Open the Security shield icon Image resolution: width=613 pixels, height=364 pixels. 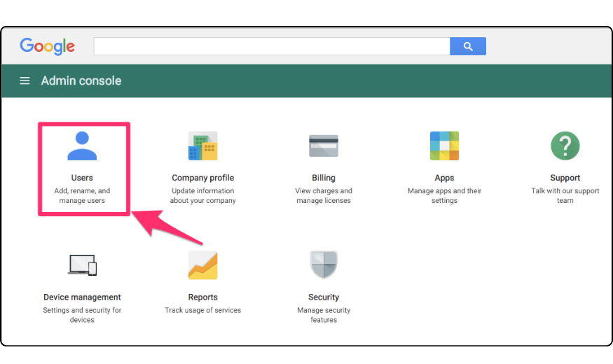(x=324, y=265)
